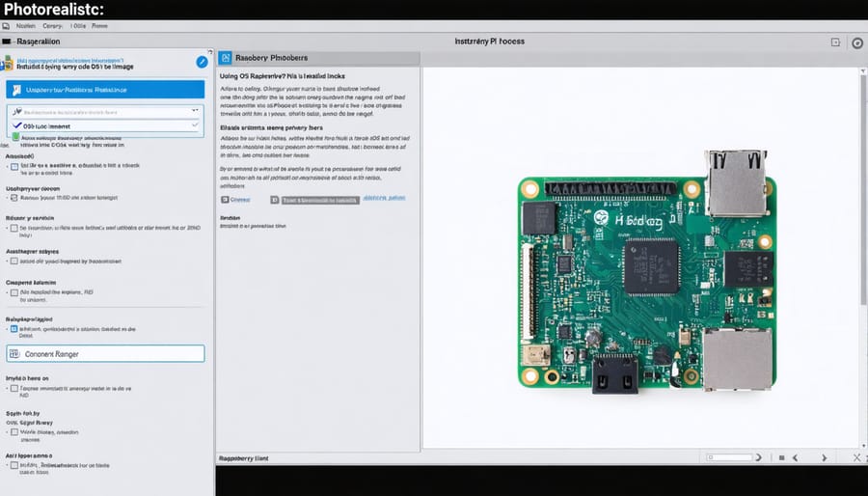Click the 'Insttrreny PI focess' title text
This screenshot has width=868, height=496.
[x=489, y=41]
